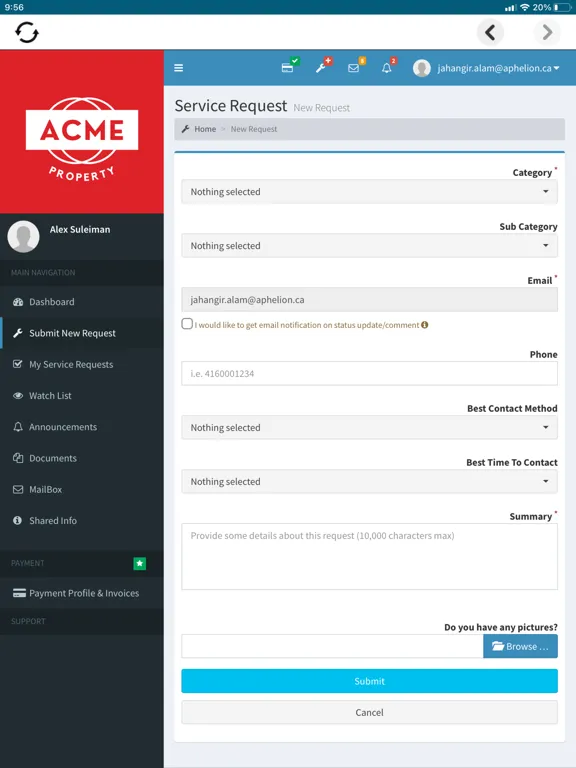Open the Best Contact Method dropdown
This screenshot has width=576, height=768.
pyautogui.click(x=369, y=428)
